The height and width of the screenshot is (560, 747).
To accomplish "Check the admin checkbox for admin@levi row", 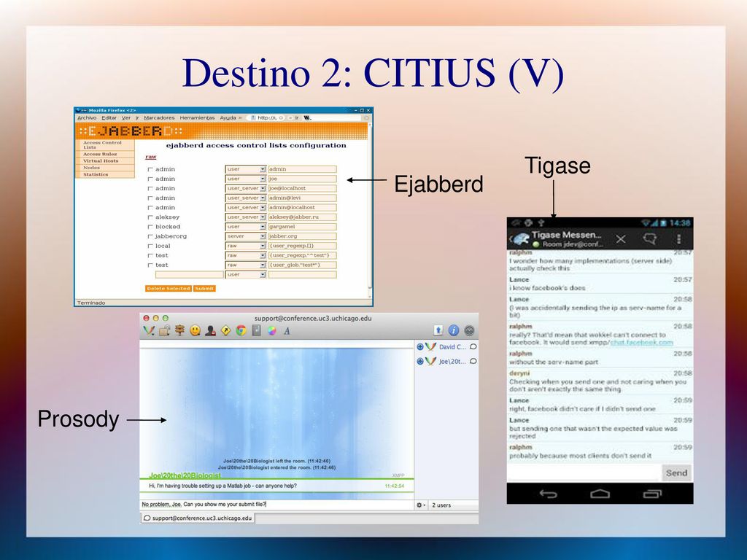I will point(150,198).
